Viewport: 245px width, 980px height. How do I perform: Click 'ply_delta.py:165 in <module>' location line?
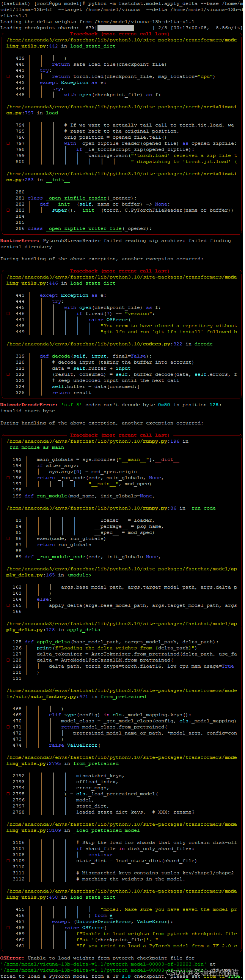[x=49, y=576]
